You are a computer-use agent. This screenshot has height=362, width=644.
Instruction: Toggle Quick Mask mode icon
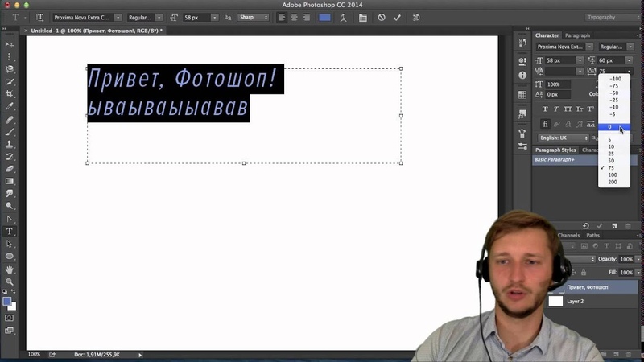(10, 318)
